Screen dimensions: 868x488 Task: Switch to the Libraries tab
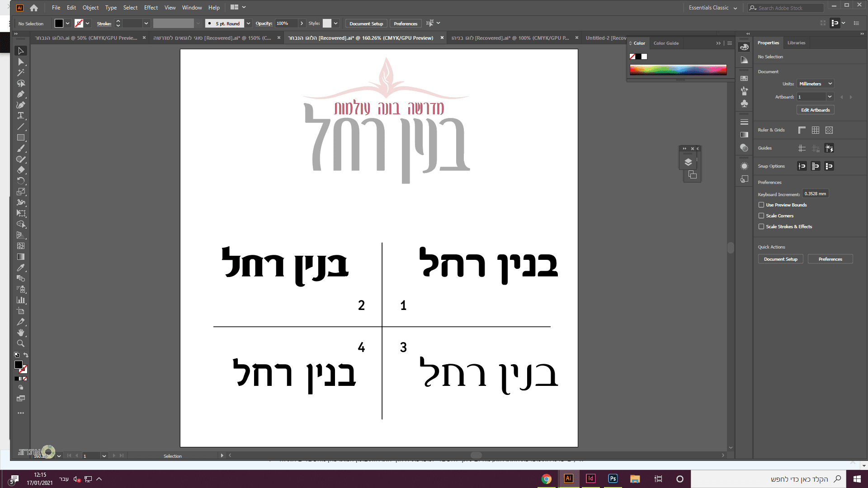point(796,43)
